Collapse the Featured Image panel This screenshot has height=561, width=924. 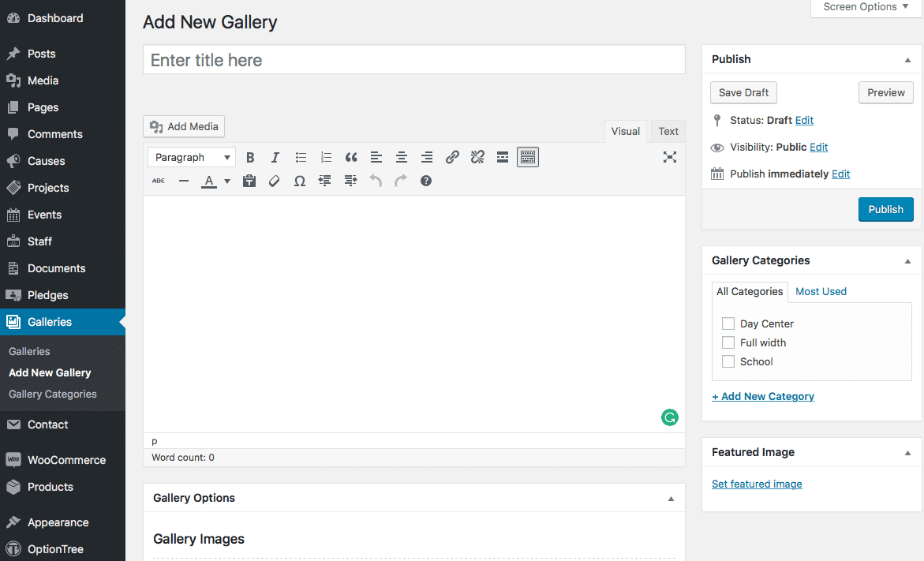[x=907, y=453]
